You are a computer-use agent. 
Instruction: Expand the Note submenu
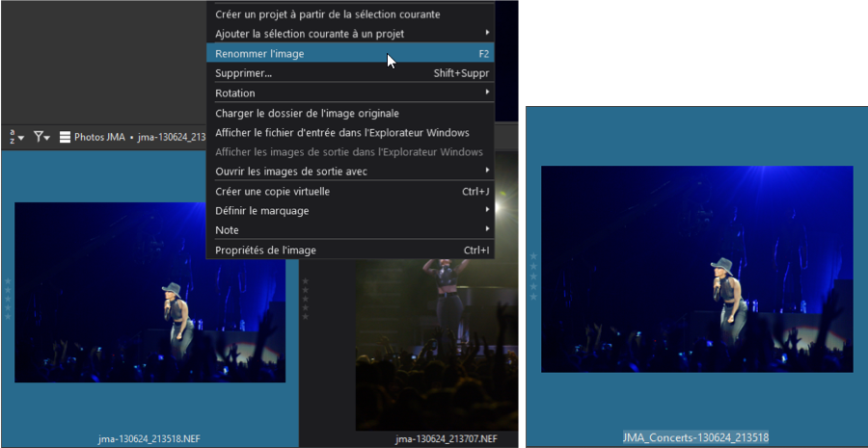350,230
